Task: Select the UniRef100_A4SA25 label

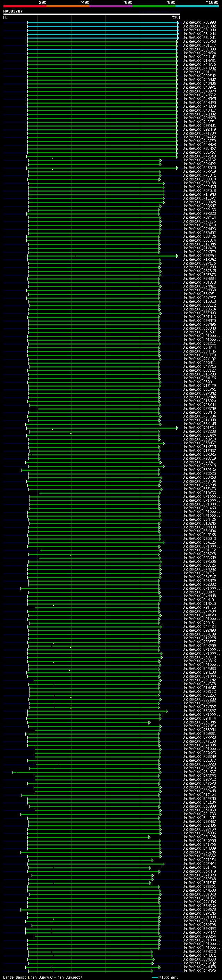Action: (x=199, y=168)
